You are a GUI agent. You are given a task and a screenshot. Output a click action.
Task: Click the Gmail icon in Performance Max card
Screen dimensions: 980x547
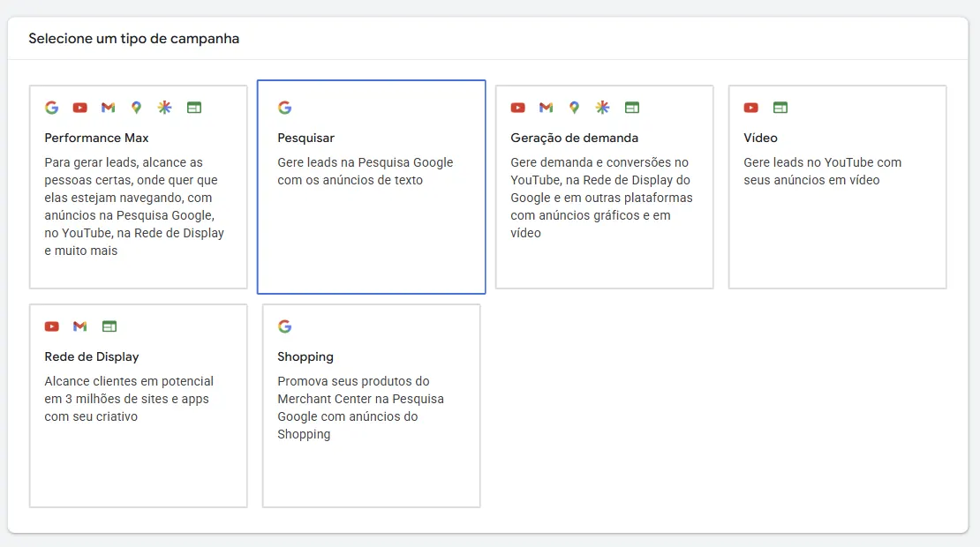[108, 108]
